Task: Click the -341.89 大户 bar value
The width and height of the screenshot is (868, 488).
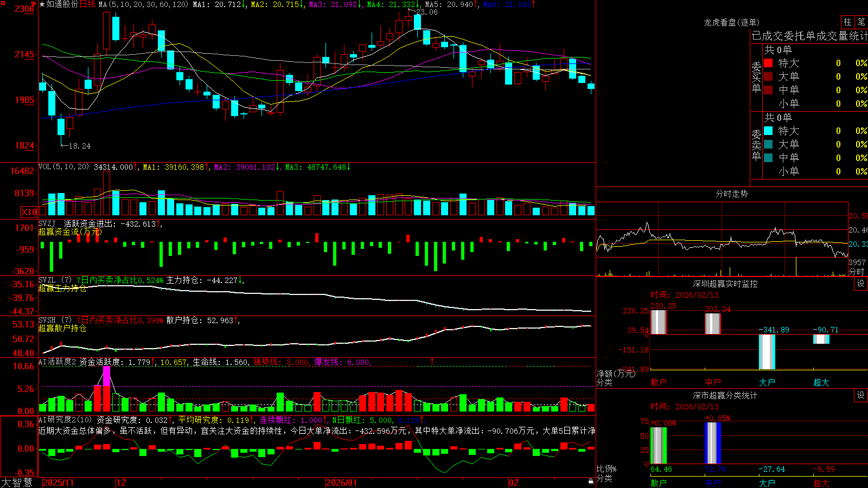Action: point(774,330)
